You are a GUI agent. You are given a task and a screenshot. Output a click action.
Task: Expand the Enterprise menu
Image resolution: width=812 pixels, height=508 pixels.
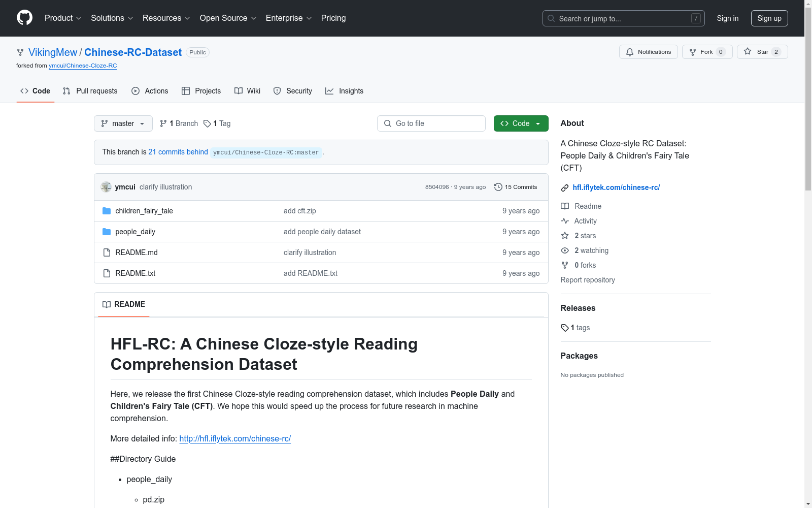tap(289, 18)
